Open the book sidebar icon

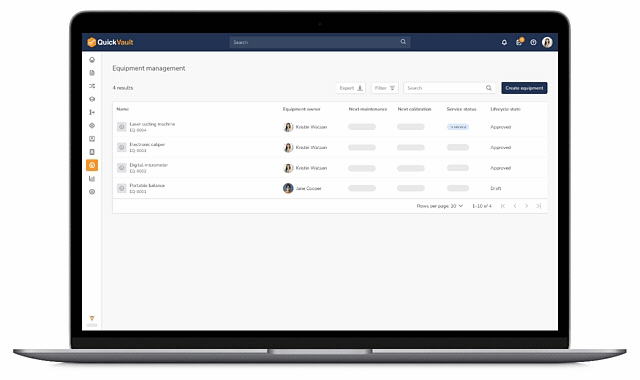pos(92,152)
